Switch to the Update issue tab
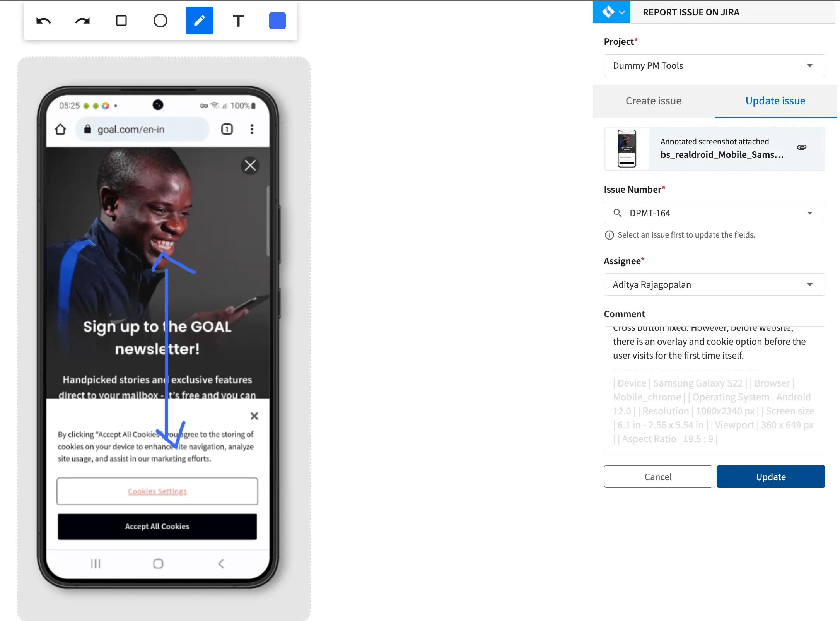 click(775, 101)
